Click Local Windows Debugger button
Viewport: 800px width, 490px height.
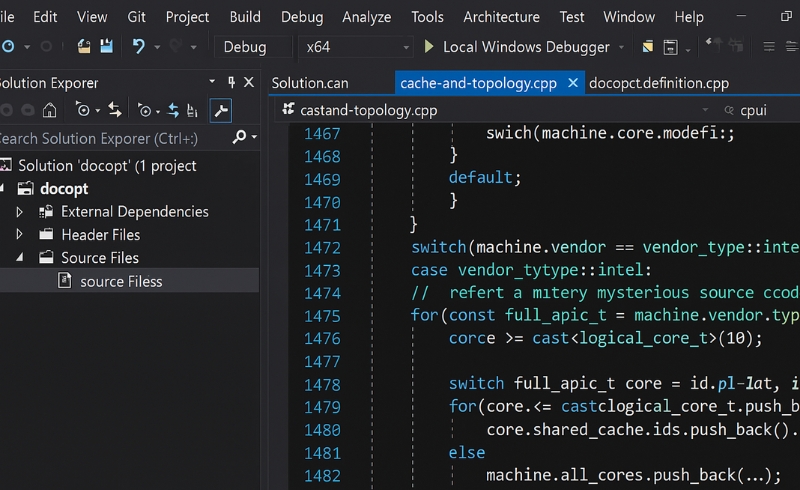[526, 47]
